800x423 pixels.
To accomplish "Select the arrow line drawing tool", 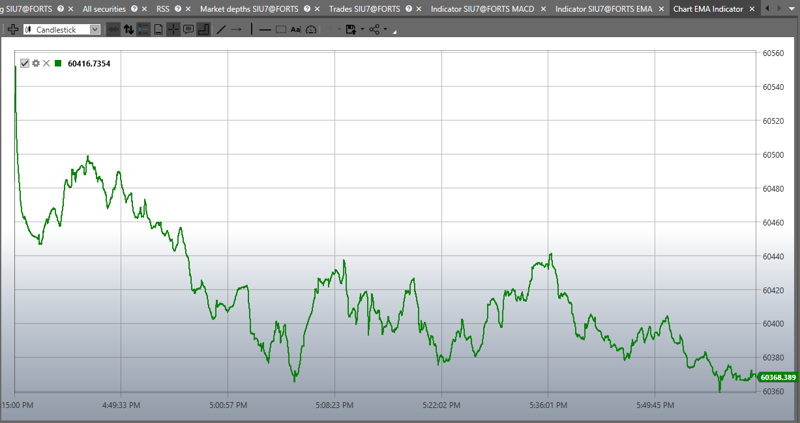I will point(238,30).
